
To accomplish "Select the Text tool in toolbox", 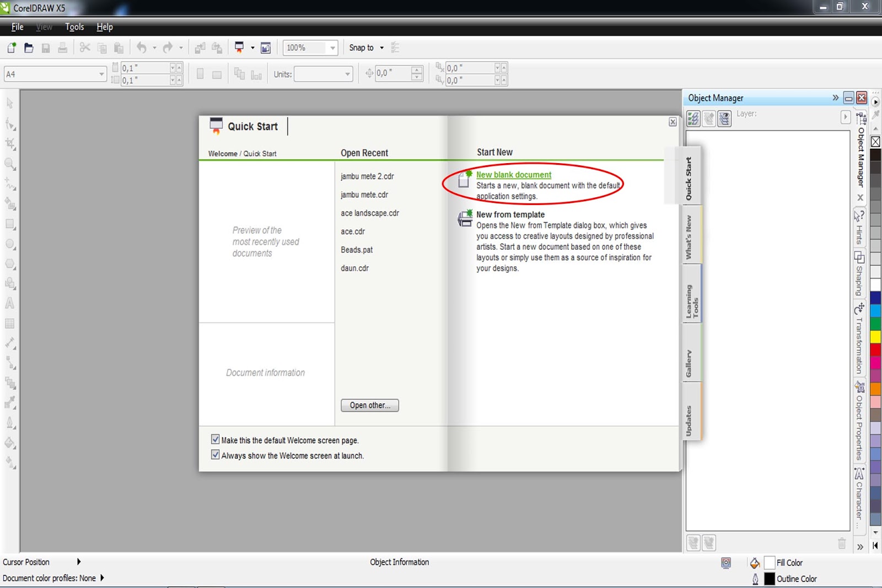I will pos(10,303).
